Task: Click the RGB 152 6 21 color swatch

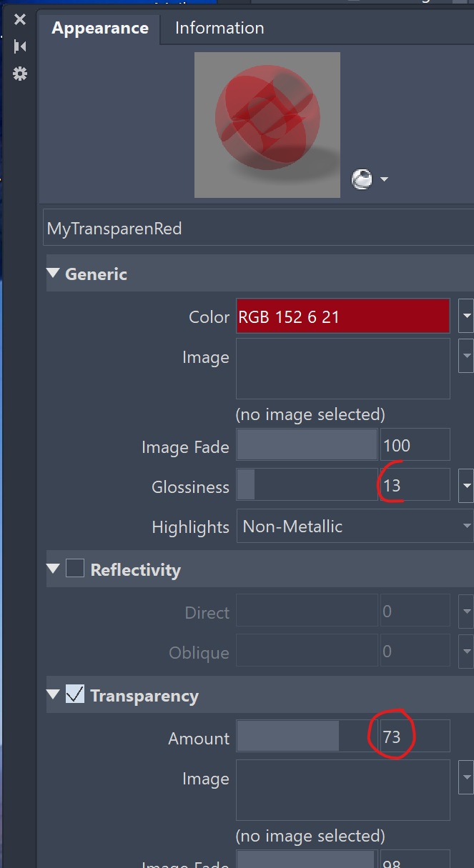Action: pyautogui.click(x=342, y=316)
